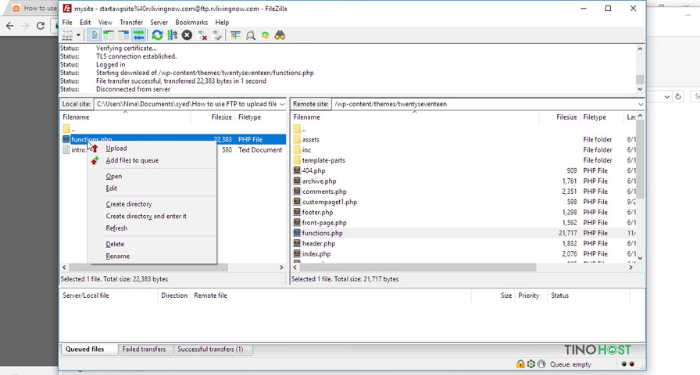Select remote file comments.php
This screenshot has width=700, height=375.
click(x=324, y=192)
